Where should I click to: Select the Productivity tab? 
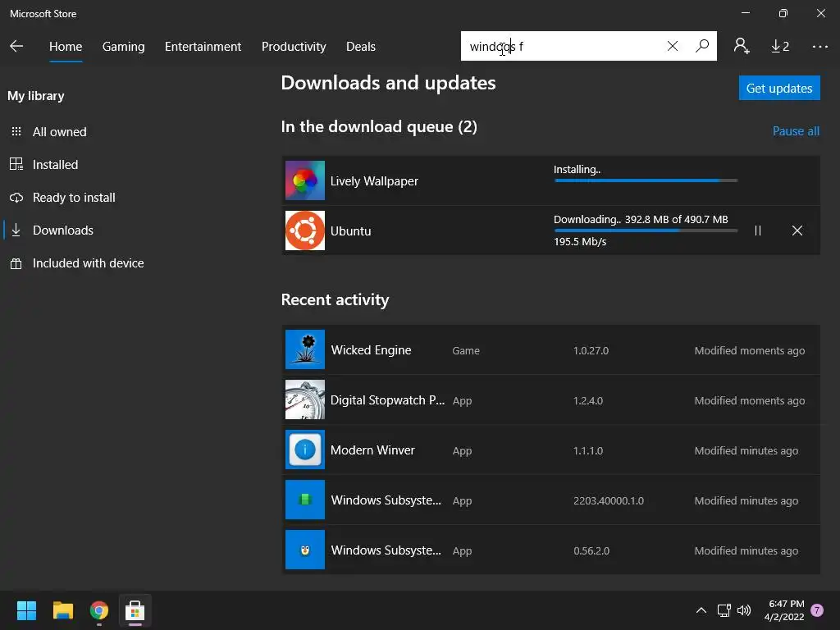tap(294, 47)
